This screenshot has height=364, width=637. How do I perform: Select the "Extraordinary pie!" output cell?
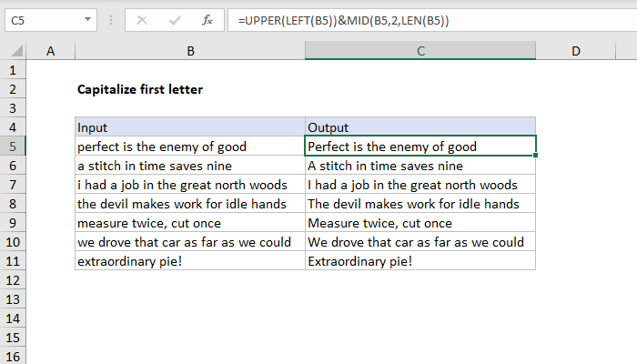[420, 261]
